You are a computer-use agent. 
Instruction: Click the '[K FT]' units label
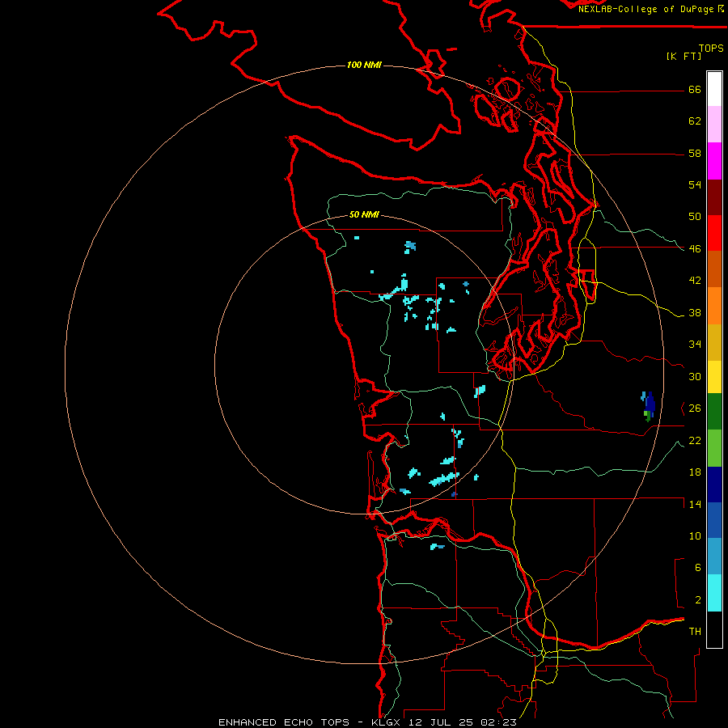[x=684, y=56]
